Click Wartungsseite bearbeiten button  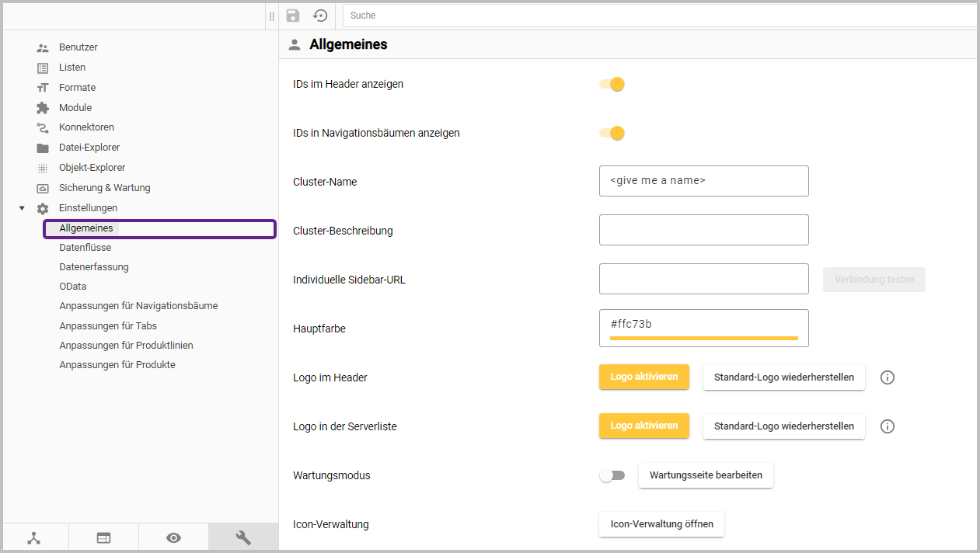pyautogui.click(x=706, y=475)
